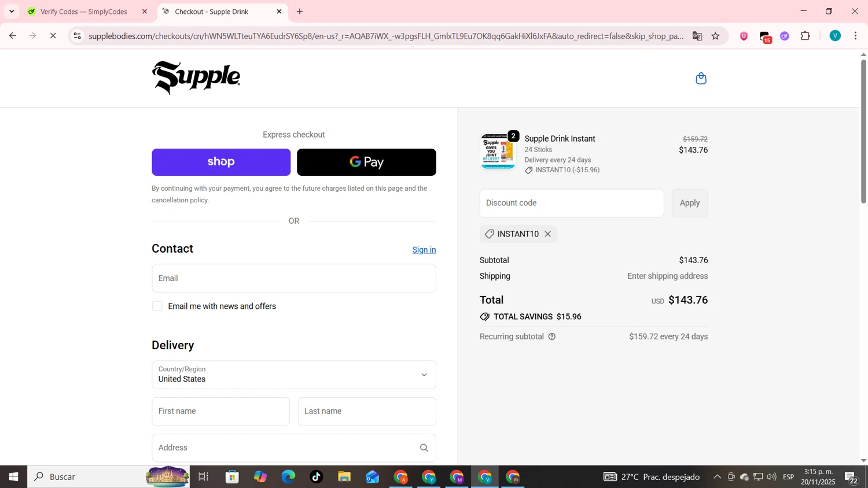The image size is (868, 488).
Task: Open the shopping bag cart icon
Action: (x=701, y=78)
